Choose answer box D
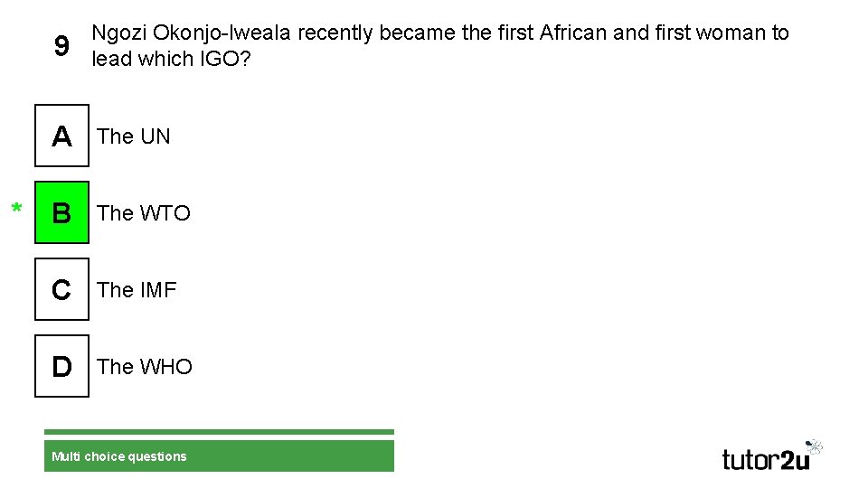The image size is (868, 488). pyautogui.click(x=61, y=367)
